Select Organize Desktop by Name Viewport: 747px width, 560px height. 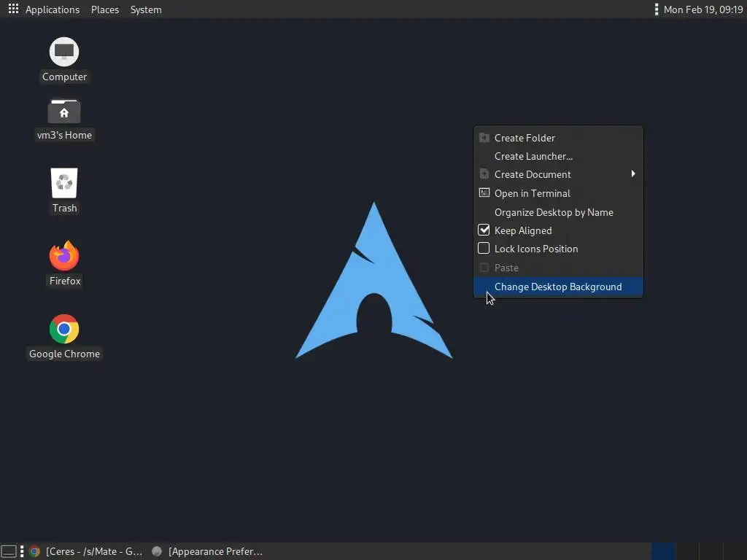[558, 212]
